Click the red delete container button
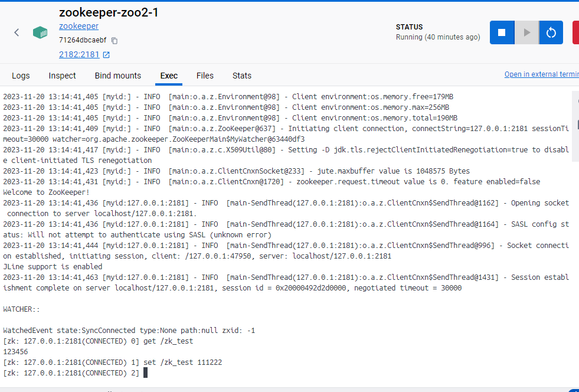Image resolution: width=579 pixels, height=392 pixels. (x=575, y=32)
